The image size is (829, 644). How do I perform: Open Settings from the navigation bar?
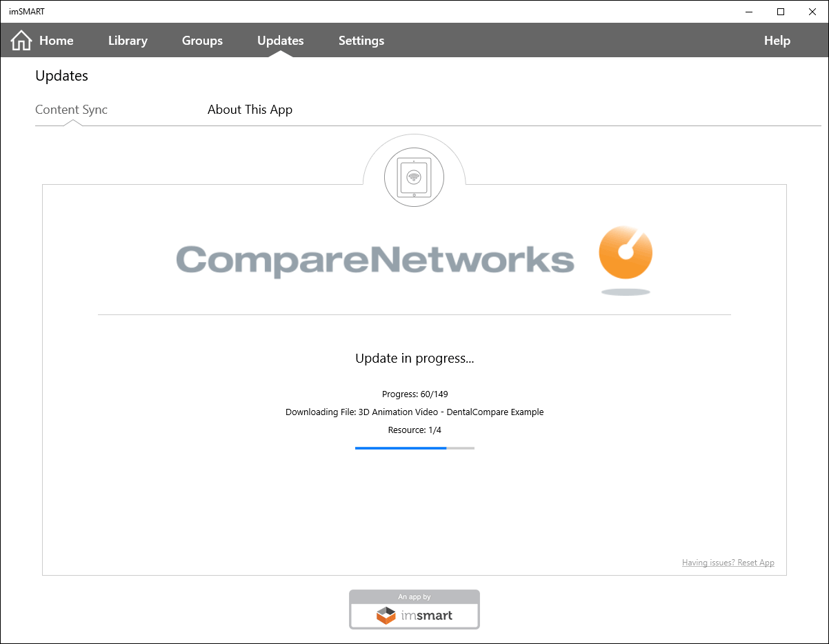tap(361, 41)
